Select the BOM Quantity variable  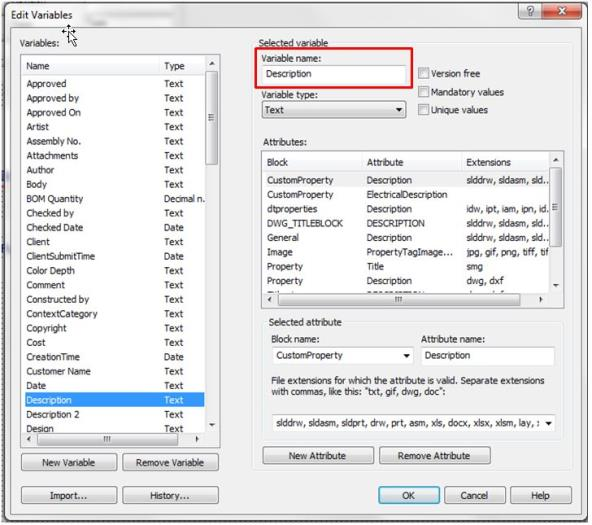[x=114, y=199]
